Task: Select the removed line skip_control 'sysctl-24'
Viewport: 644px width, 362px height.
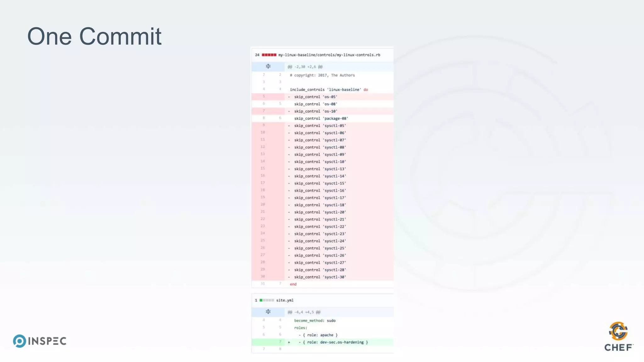Action: 322,241
